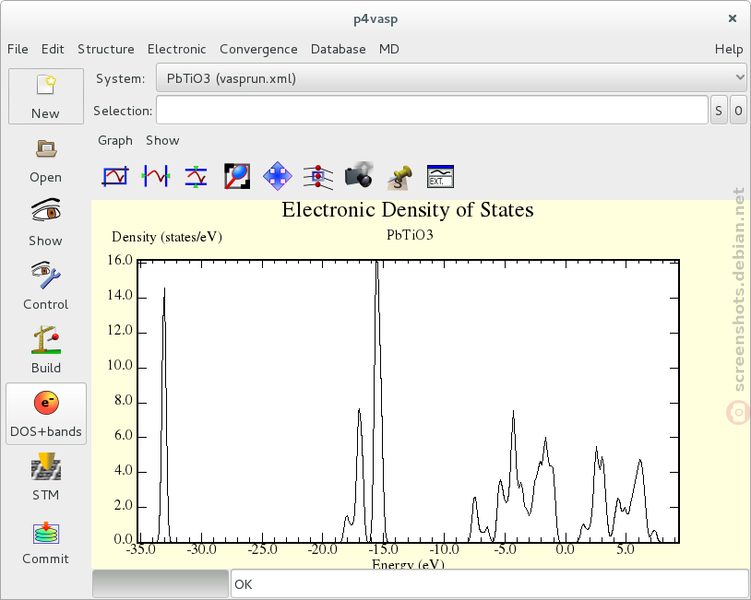Screen dimensions: 751x600
Task: Select the Show eye applet
Action: 46,223
